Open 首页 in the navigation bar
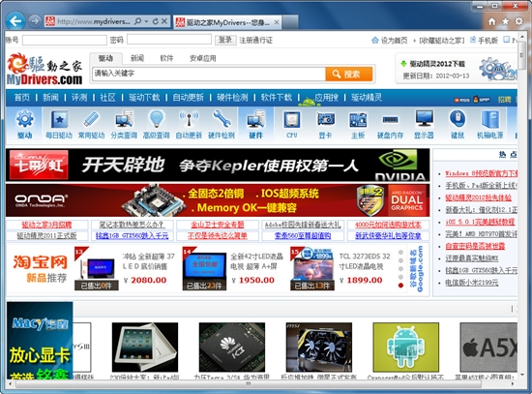Screen dimensions: 532x394 coord(21,98)
